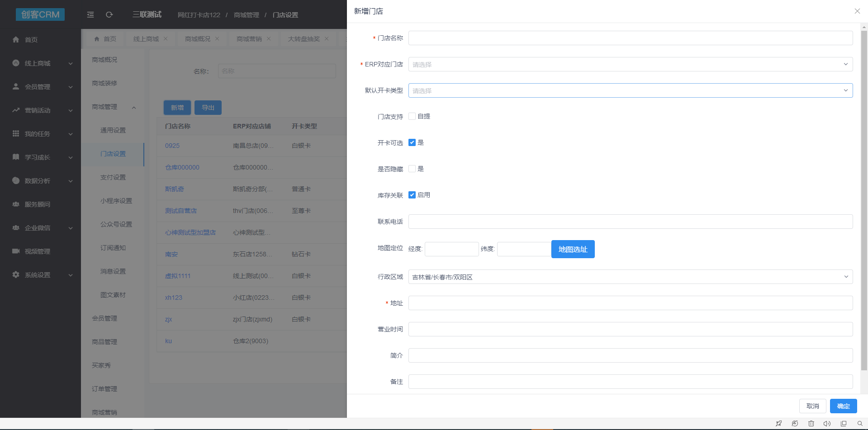Close the 大转盘抽奖 tab with its X
This screenshot has width=868, height=430.
[327, 39]
